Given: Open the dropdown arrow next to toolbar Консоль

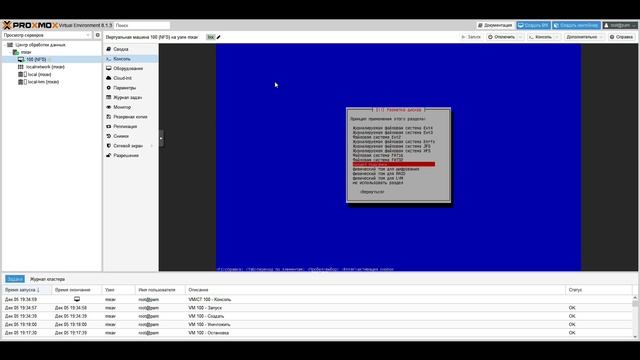Looking at the screenshot, I should [x=557, y=37].
